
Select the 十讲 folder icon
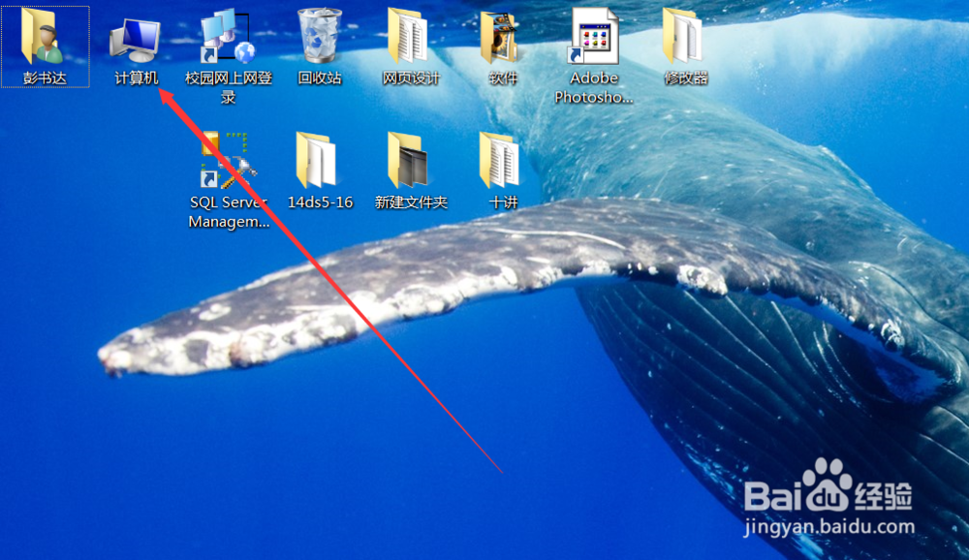click(499, 160)
